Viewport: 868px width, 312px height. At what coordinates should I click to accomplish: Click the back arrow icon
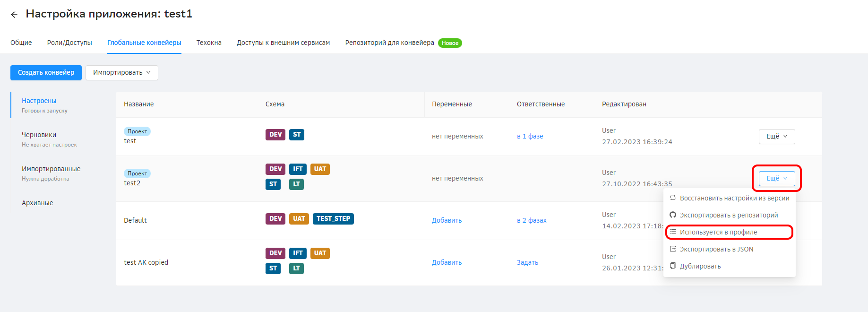(x=14, y=15)
